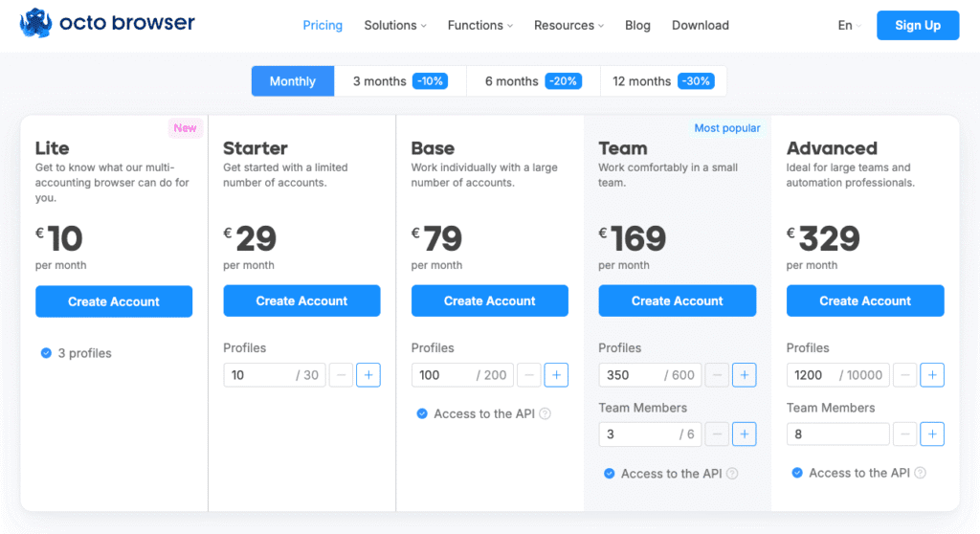Click the €10 Lite price

click(x=59, y=238)
